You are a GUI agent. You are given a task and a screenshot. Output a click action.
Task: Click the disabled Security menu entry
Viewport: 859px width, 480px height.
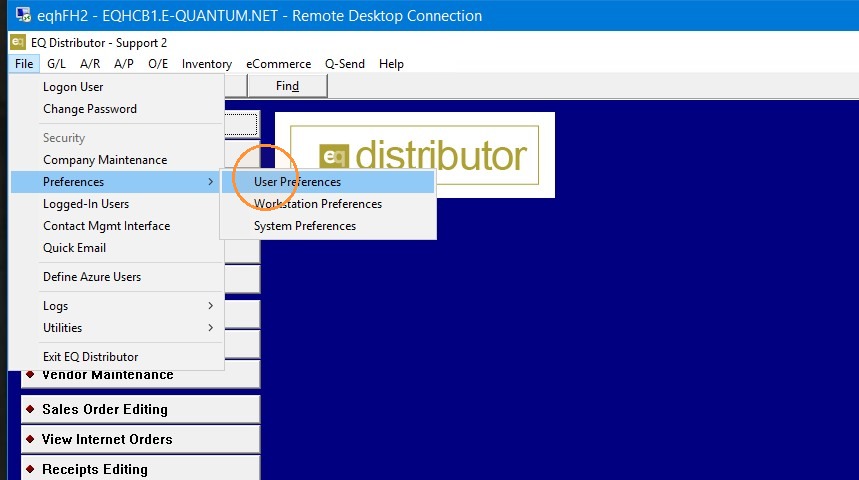coord(117,138)
